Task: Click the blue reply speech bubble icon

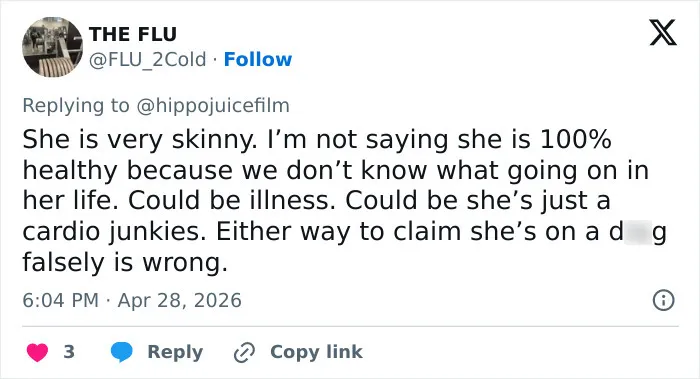Action: point(121,352)
